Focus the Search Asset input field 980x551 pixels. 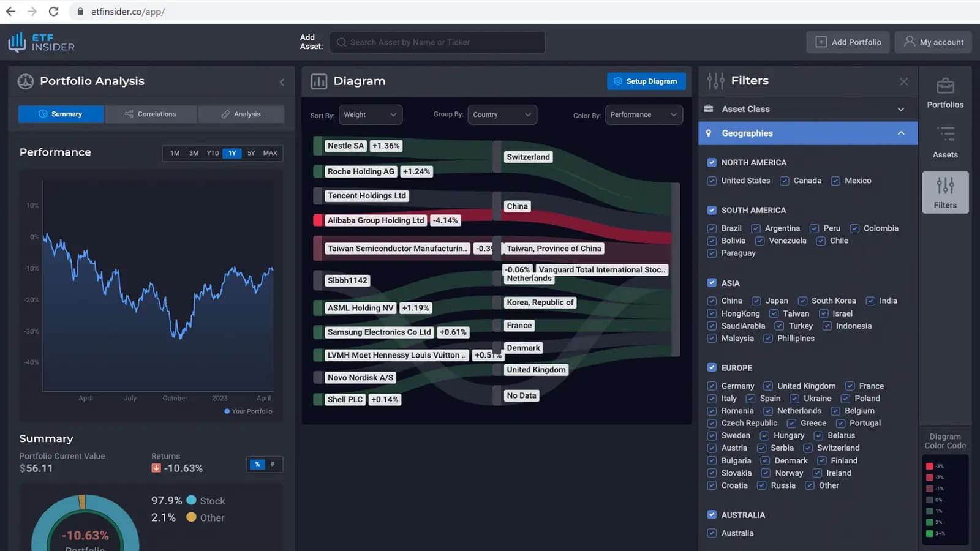437,42
